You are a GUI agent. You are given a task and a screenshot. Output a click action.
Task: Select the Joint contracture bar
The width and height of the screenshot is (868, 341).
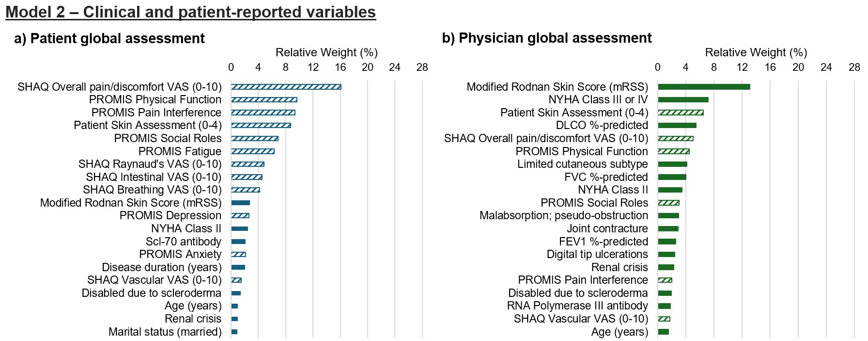pos(668,228)
